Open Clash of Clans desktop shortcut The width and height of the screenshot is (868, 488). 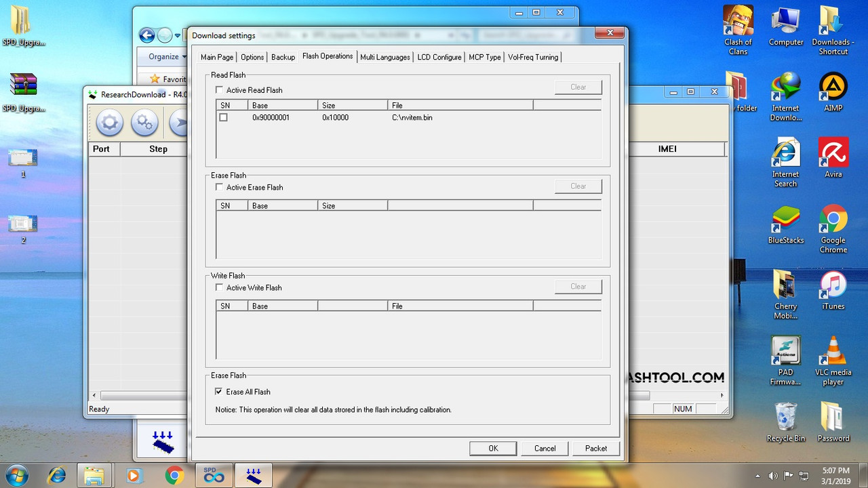pos(738,30)
